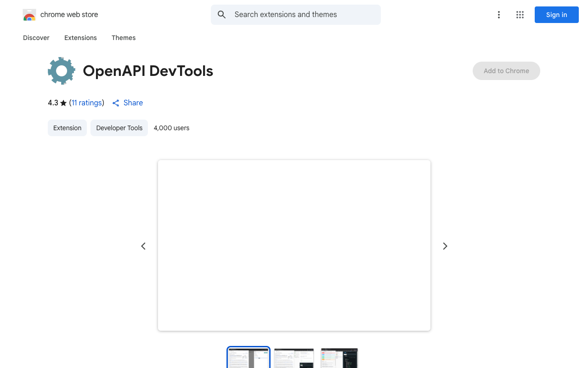
Task: Select the first screenshot thumbnail
Action: pos(249,358)
